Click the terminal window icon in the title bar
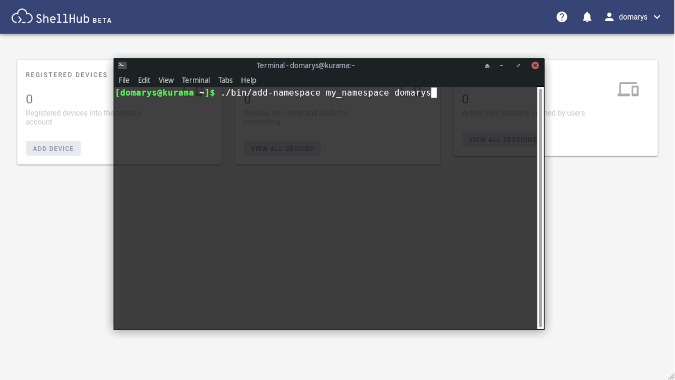The height and width of the screenshot is (380, 675). point(122,65)
